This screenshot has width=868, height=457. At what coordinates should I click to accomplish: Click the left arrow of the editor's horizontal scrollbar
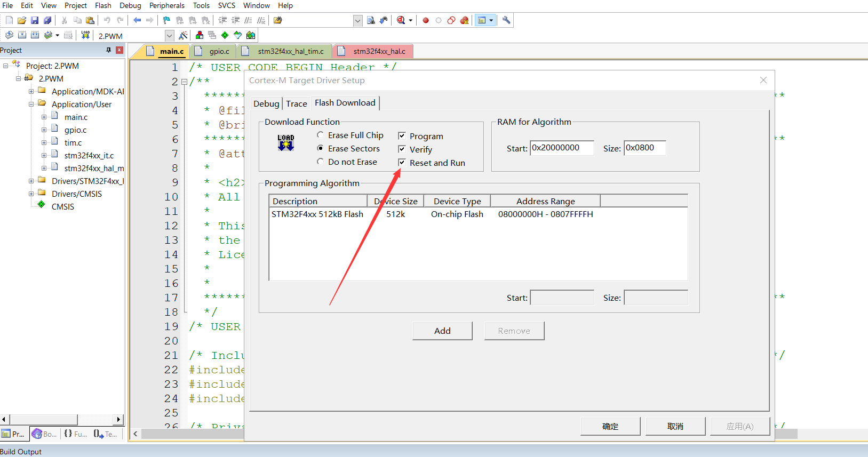coord(136,434)
